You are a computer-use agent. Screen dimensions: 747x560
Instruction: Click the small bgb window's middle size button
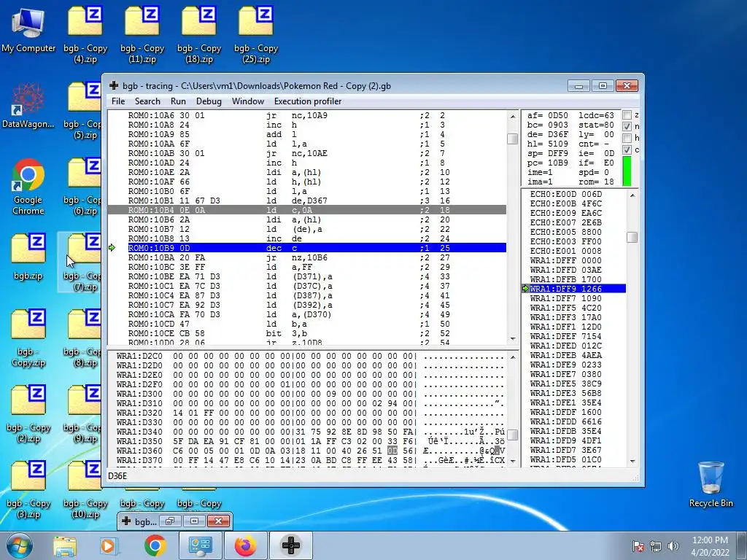pyautogui.click(x=194, y=521)
